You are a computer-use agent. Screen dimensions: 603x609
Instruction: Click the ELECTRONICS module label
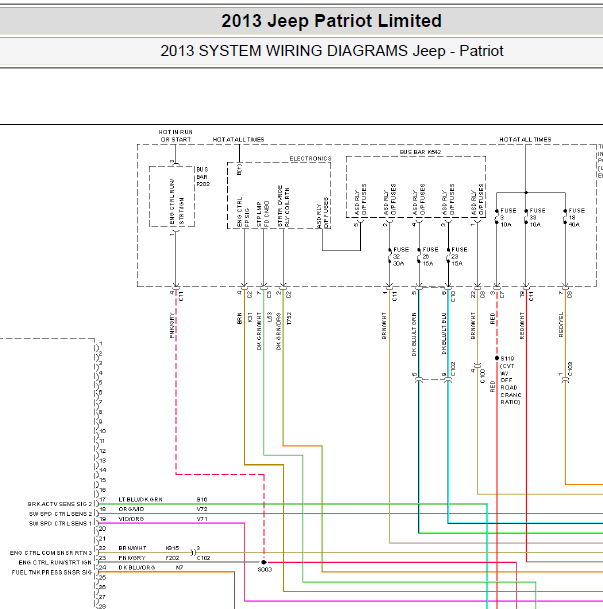310,159
